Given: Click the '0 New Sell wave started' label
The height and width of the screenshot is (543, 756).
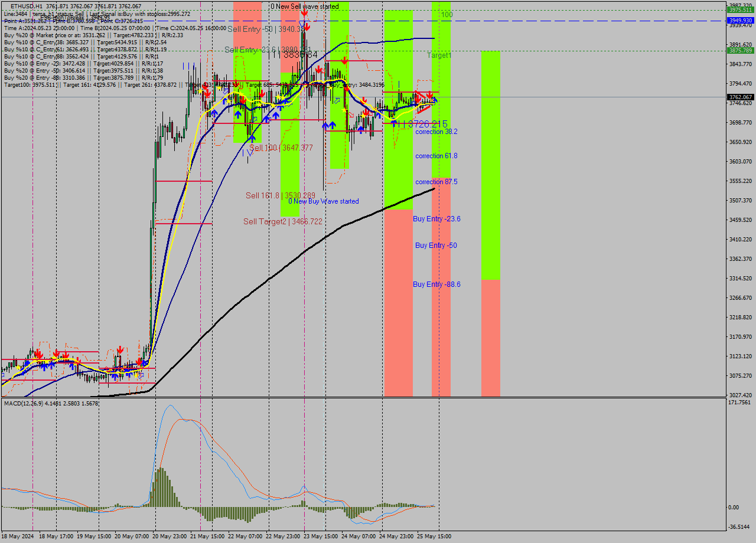Looking at the screenshot, I should pyautogui.click(x=305, y=6).
